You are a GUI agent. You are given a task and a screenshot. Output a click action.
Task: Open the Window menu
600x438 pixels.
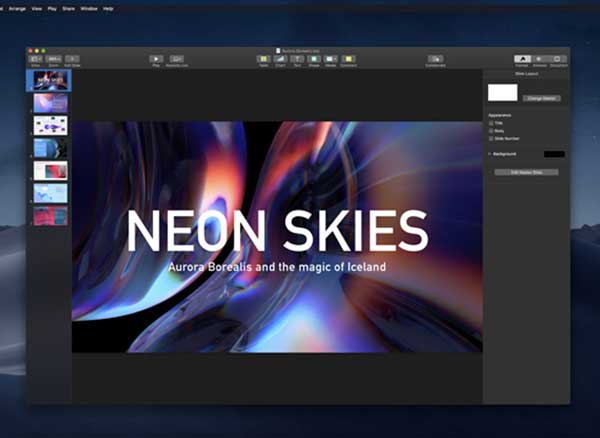click(x=89, y=8)
